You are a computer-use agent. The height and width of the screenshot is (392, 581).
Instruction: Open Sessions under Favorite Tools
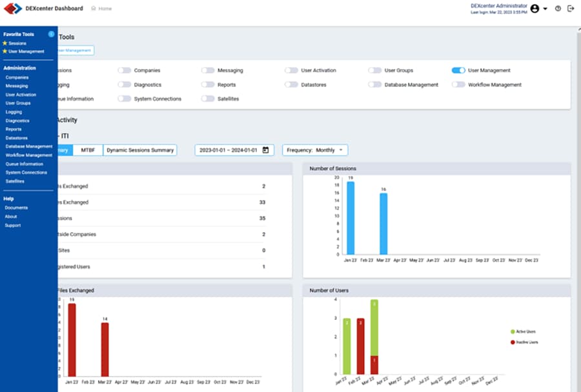tap(17, 43)
